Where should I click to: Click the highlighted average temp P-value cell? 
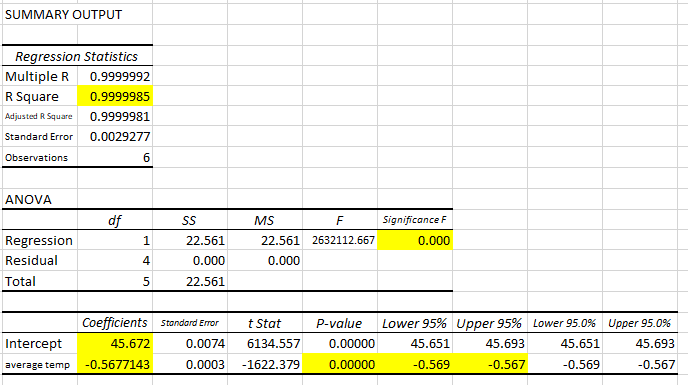click(340, 364)
